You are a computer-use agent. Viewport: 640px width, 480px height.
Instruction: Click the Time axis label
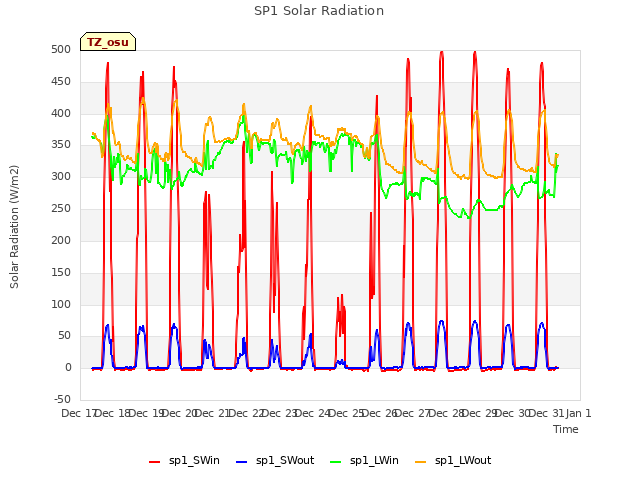tap(566, 429)
